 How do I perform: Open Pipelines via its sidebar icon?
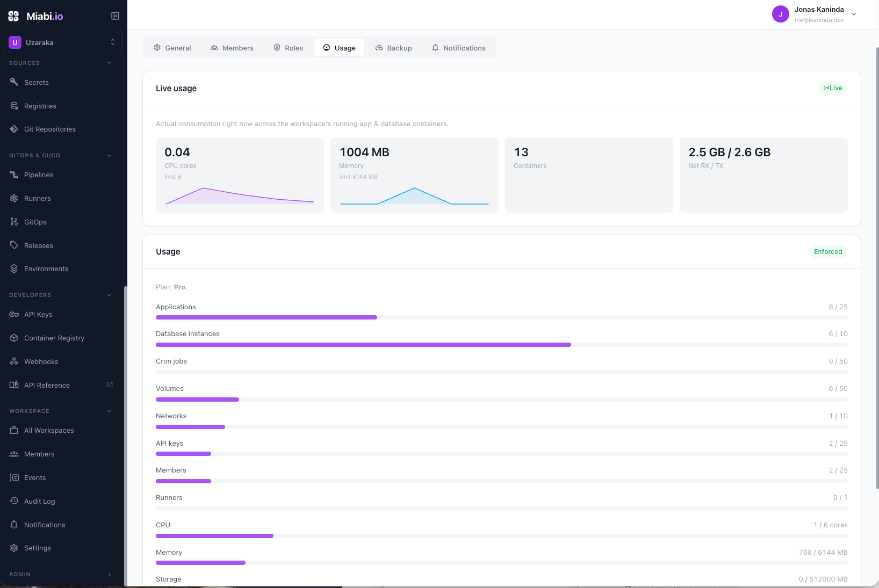point(14,175)
